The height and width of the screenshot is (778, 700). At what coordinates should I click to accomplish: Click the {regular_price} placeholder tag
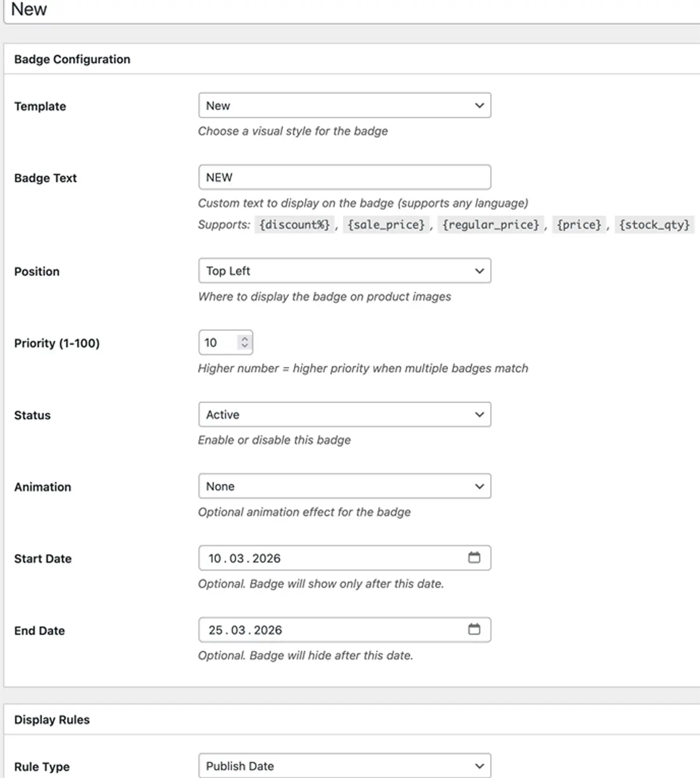pyautogui.click(x=491, y=225)
